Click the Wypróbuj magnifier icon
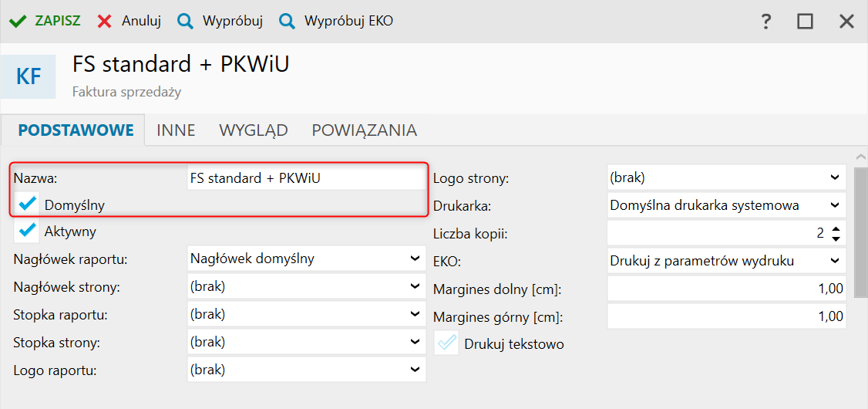 click(x=185, y=22)
